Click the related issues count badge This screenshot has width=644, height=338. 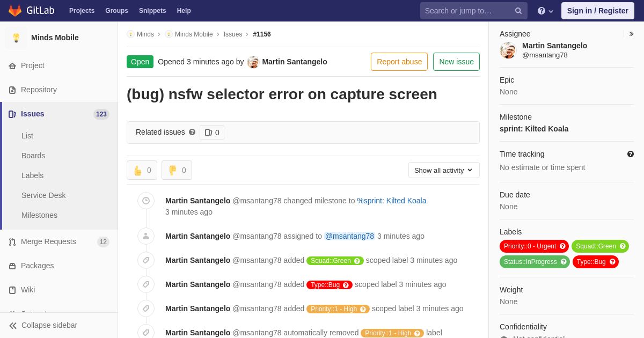(x=212, y=133)
